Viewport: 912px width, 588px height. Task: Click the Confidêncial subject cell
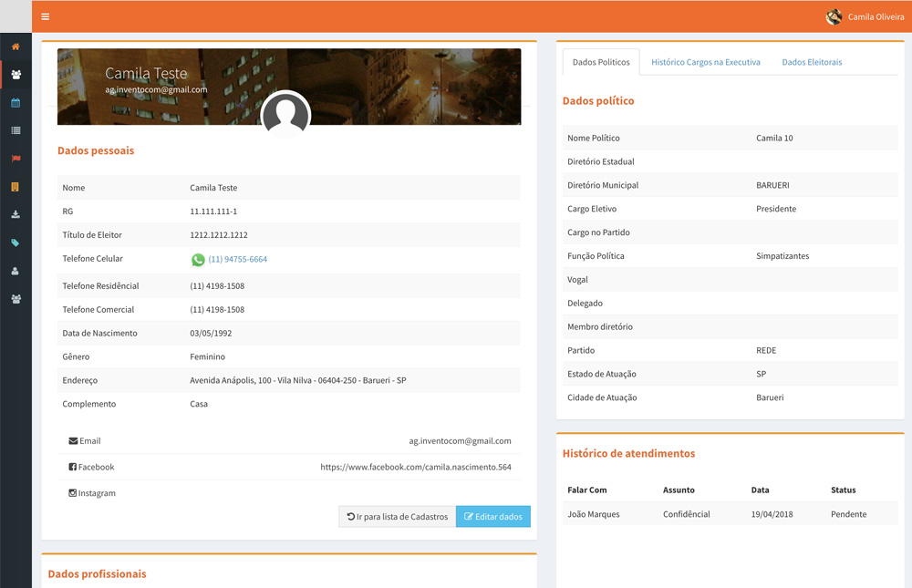tap(687, 514)
